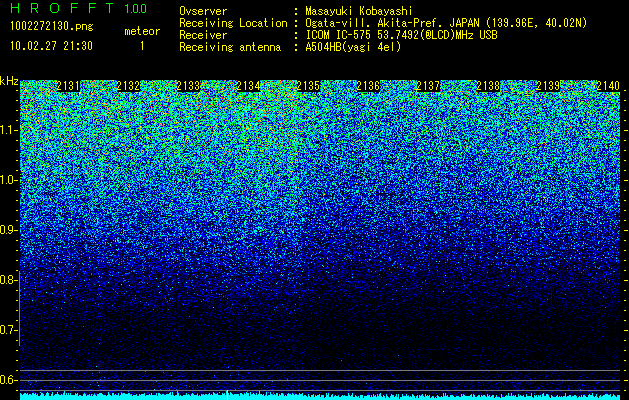Click the Receiver field label

coord(203,35)
